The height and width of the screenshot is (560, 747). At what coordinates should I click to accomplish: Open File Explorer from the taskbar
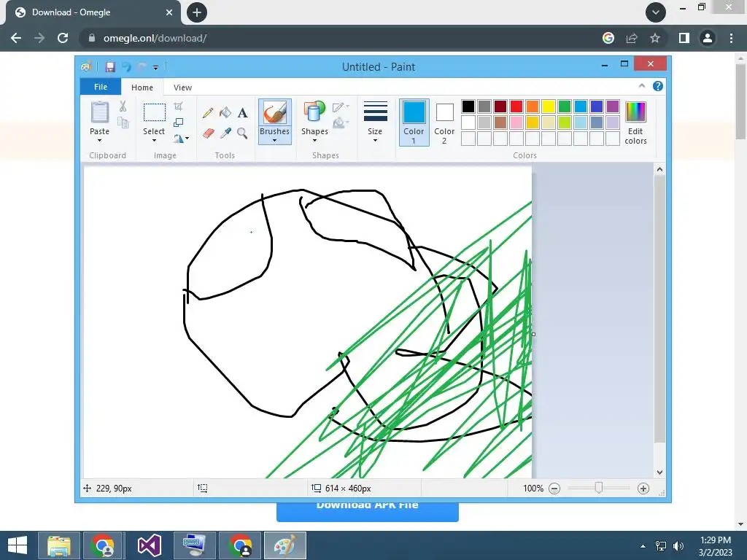(58, 545)
